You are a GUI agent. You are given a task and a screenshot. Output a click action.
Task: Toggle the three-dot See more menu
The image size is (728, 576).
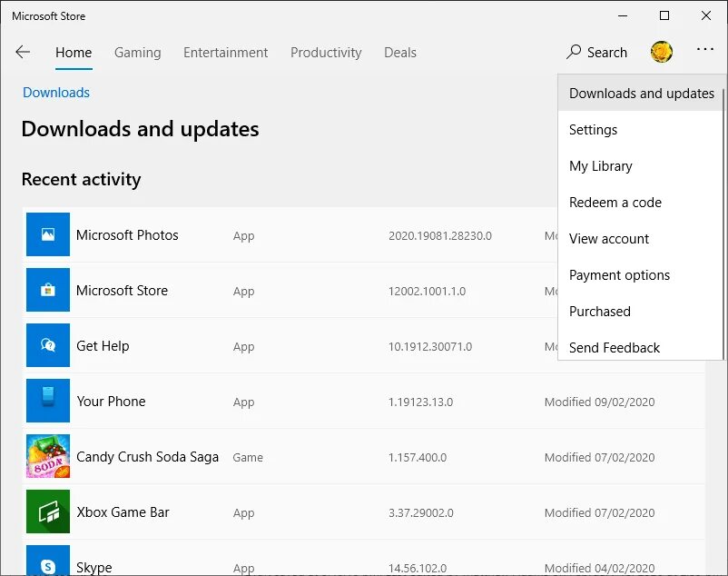(705, 51)
